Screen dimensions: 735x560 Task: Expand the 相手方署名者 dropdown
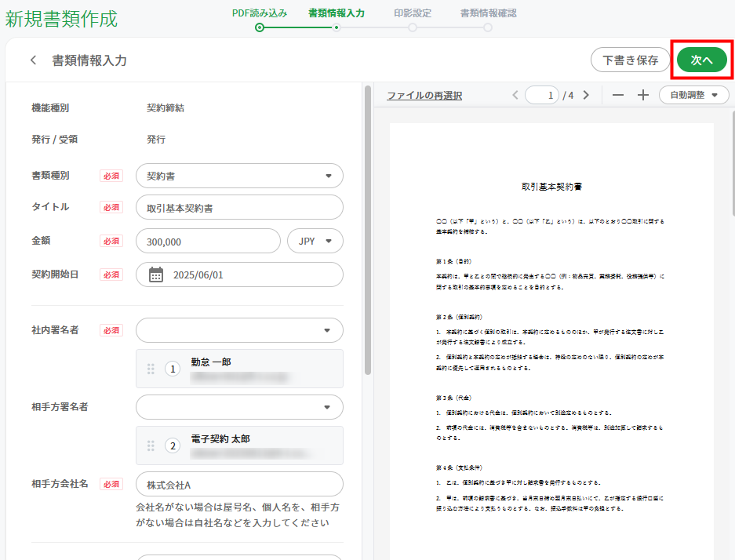pos(239,407)
